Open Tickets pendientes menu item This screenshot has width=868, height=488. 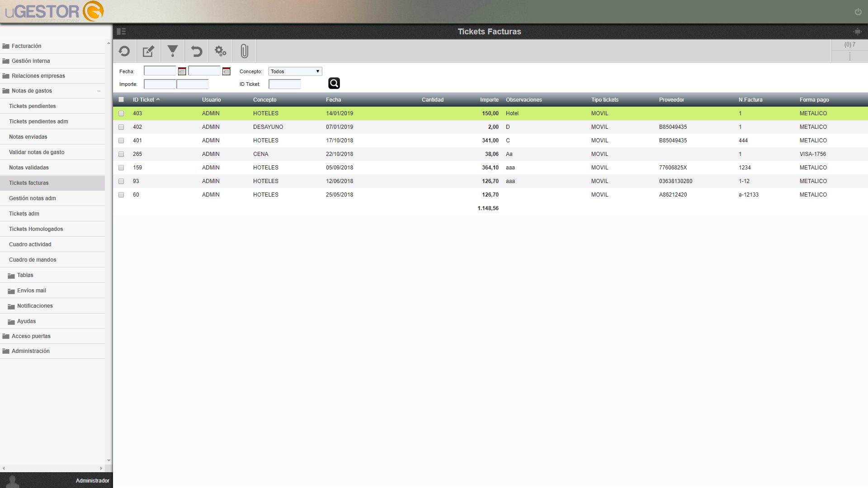(x=52, y=106)
